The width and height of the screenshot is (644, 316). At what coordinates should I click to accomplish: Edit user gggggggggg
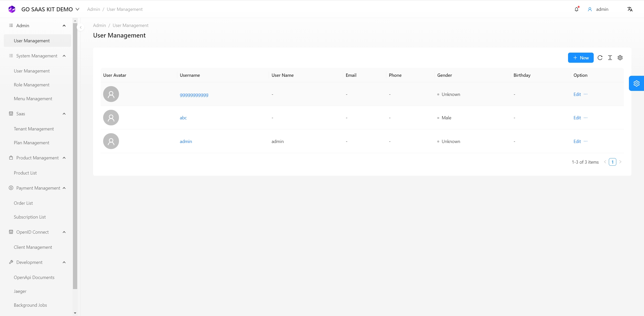[577, 94]
